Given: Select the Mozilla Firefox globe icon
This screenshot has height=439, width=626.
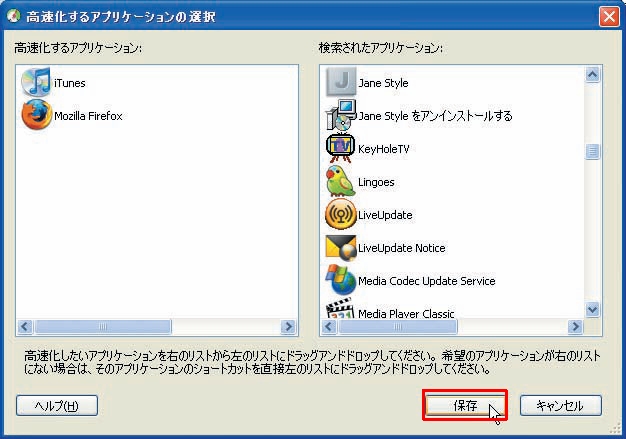Looking at the screenshot, I should [x=36, y=115].
